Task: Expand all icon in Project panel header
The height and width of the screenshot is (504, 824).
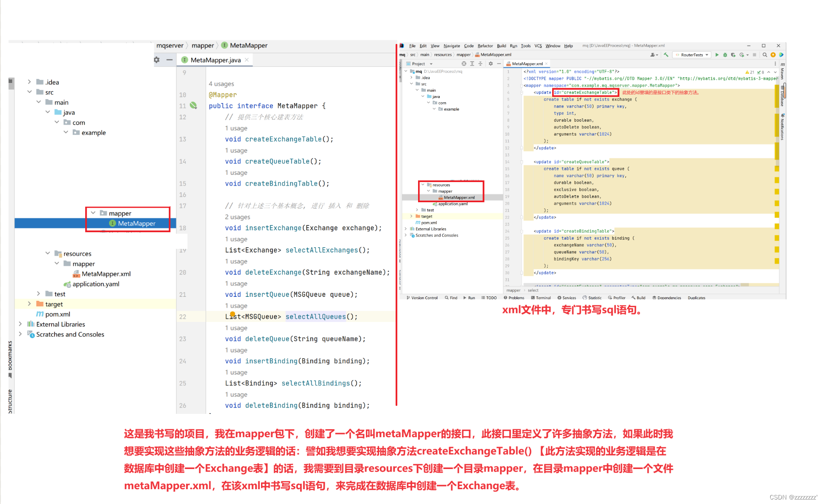Action: (x=472, y=64)
